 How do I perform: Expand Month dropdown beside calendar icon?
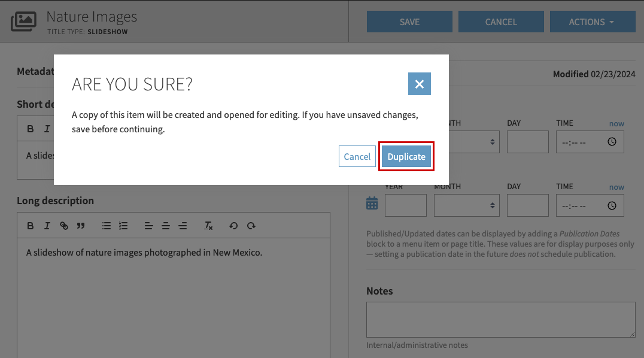tap(466, 205)
